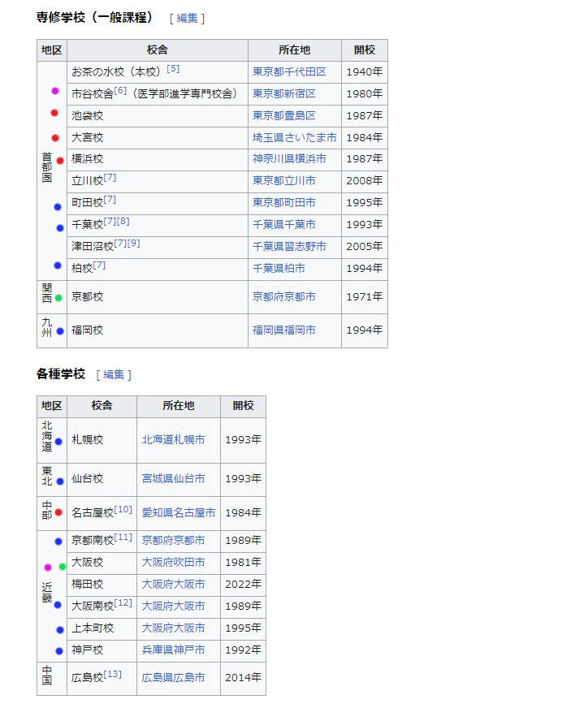Screen dimensions: 588x708
Task: Click the red dot next to 大宮校
Action: pos(55,138)
